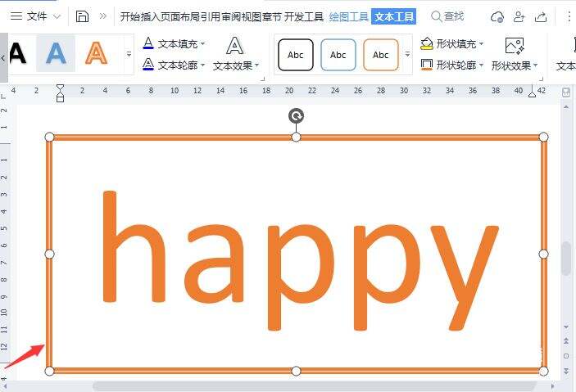
Task: Apply the black preset text style
Action: point(18,53)
